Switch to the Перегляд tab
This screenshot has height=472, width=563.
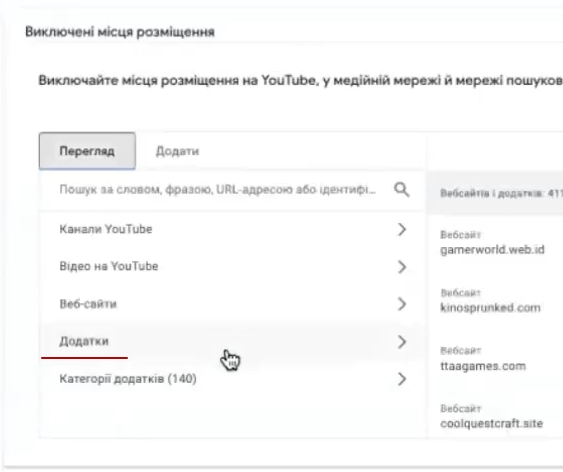pos(87,151)
